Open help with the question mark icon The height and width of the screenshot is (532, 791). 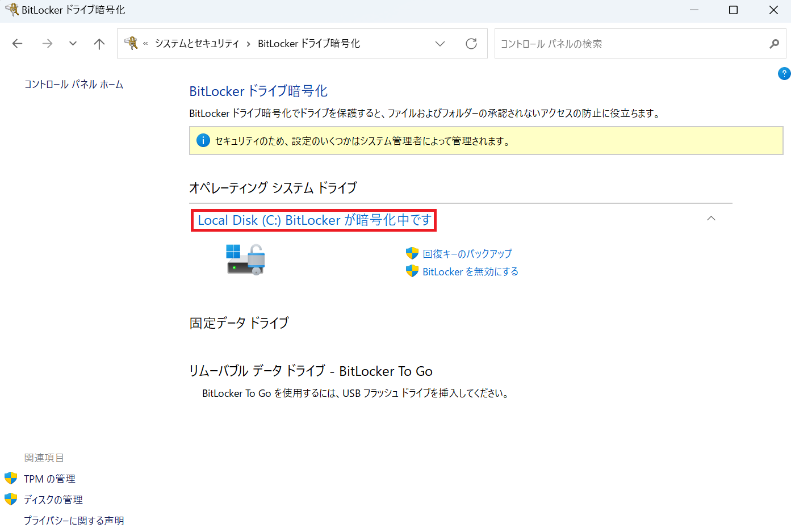[784, 73]
